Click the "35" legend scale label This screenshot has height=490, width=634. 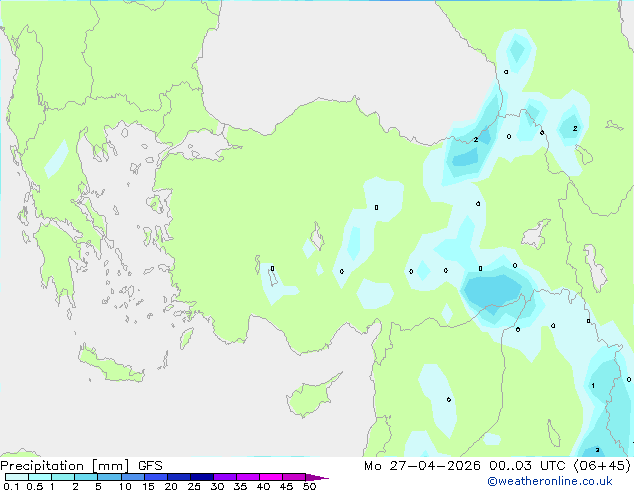click(x=240, y=486)
